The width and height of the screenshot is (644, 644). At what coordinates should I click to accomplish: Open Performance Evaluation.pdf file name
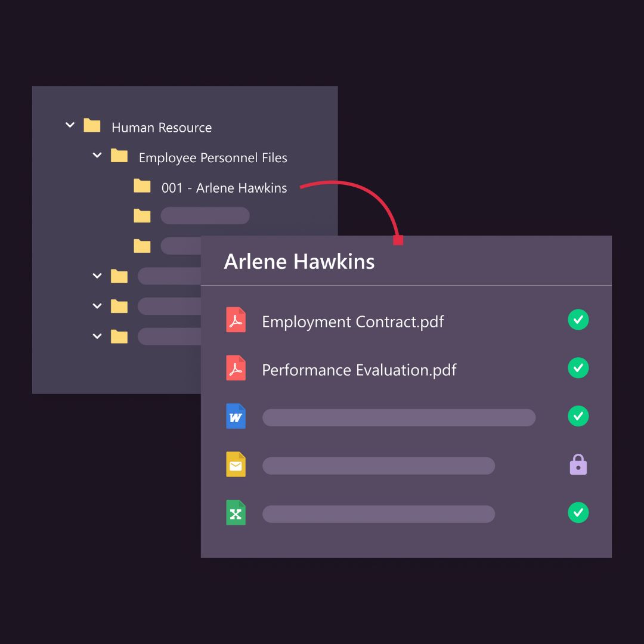(359, 370)
